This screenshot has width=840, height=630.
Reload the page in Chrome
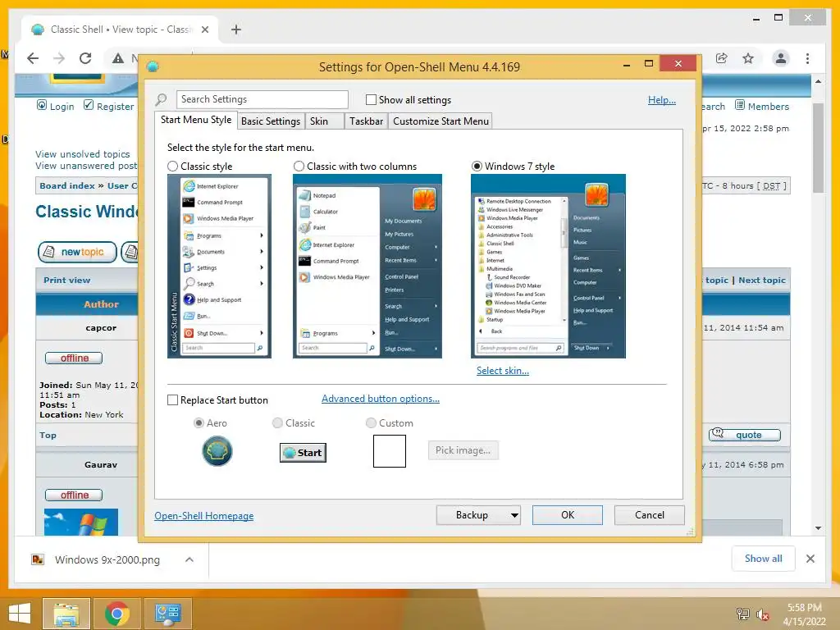tap(85, 58)
